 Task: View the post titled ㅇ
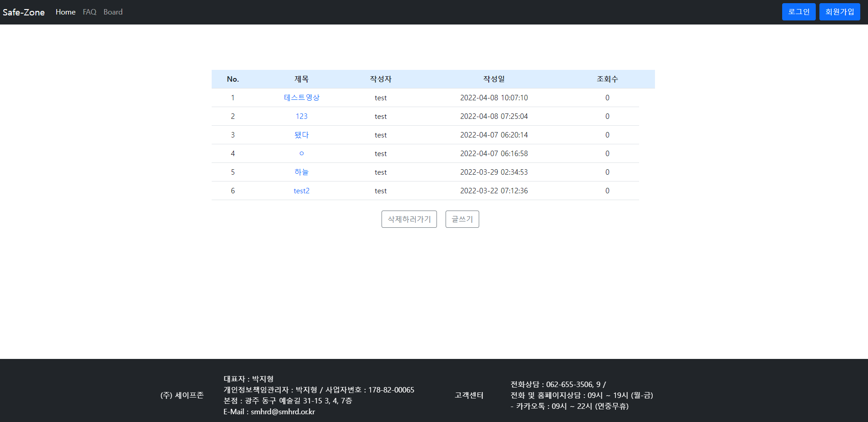click(x=301, y=153)
